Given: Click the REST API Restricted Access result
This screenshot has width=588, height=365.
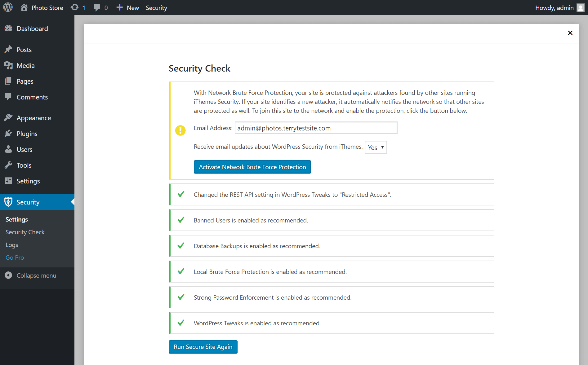Looking at the screenshot, I should (332, 195).
